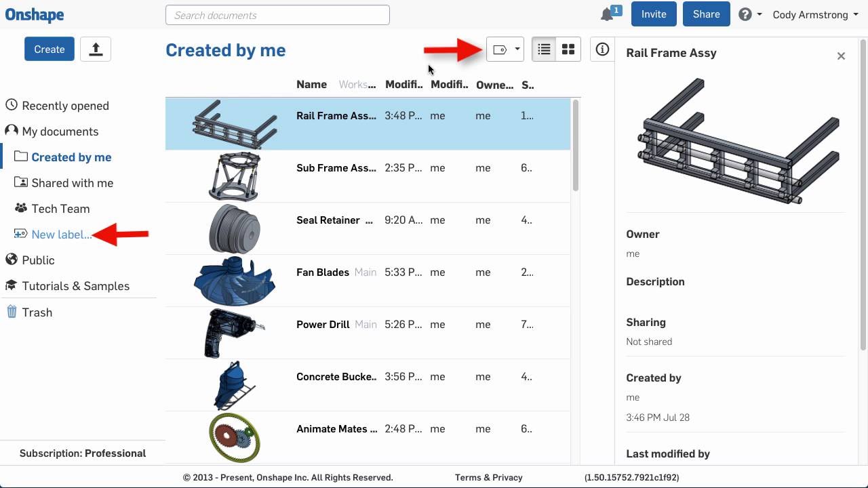Sort by Owner column header
Screen dimensions: 868x488
494,85
